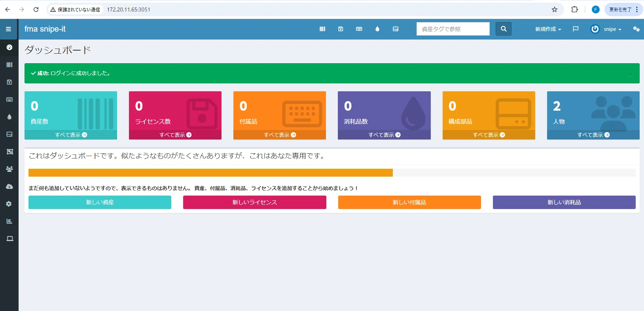This screenshot has height=311, width=644.
Task: Bookmark this page with the star icon
Action: 555,9
